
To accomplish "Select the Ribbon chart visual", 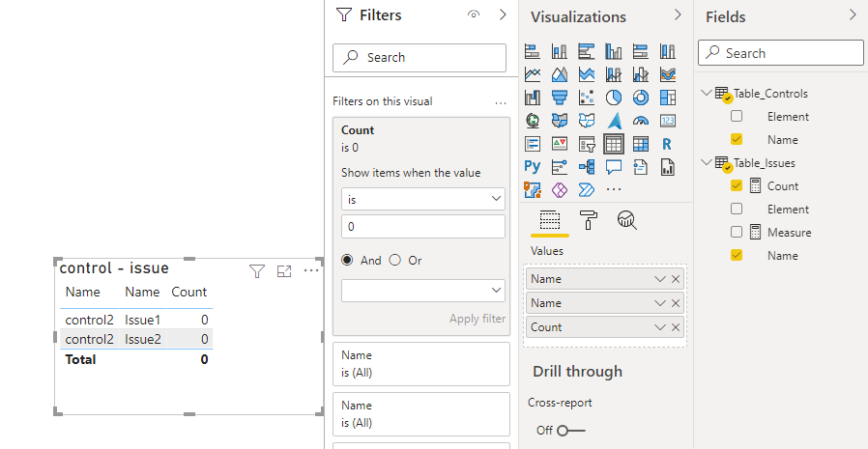I will coord(668,74).
